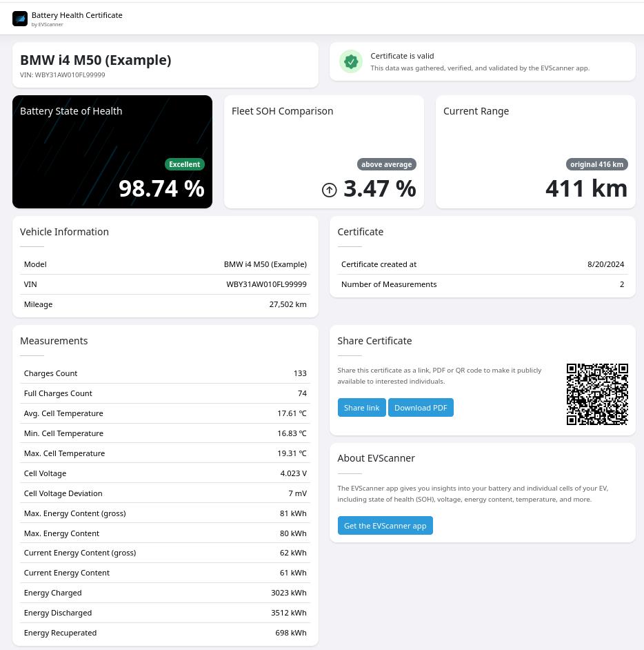The width and height of the screenshot is (644, 650).
Task: Click the Current Range card title
Action: coord(476,111)
